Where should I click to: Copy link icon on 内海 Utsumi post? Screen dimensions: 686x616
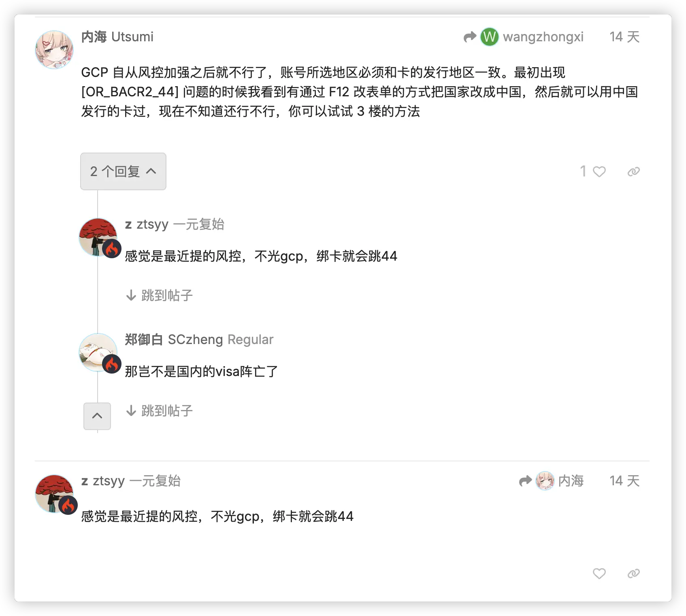(x=633, y=172)
